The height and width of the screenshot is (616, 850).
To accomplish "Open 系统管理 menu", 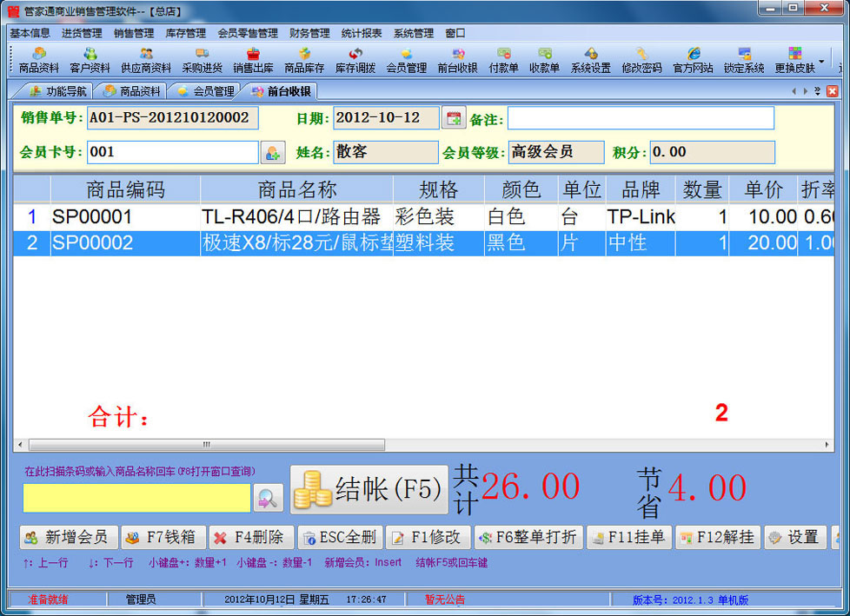I will tap(414, 33).
